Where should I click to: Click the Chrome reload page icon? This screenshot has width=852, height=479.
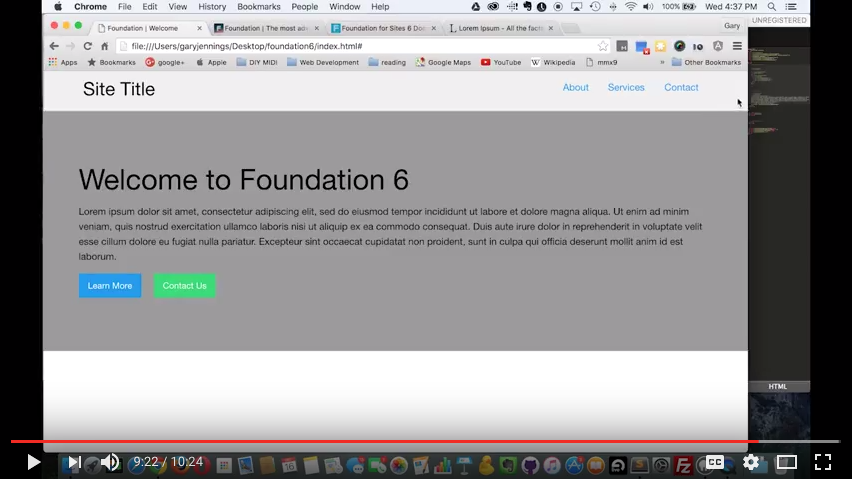click(88, 46)
